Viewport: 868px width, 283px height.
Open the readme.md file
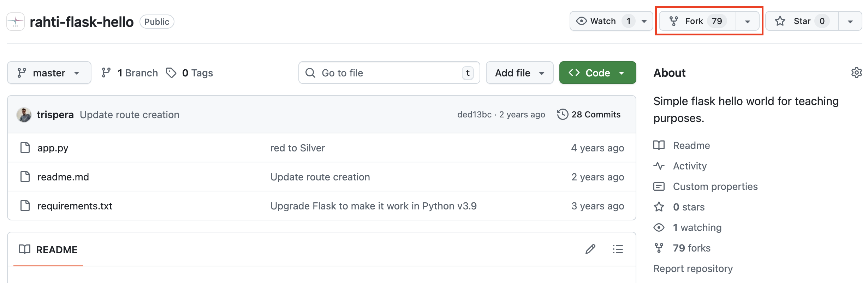point(63,177)
